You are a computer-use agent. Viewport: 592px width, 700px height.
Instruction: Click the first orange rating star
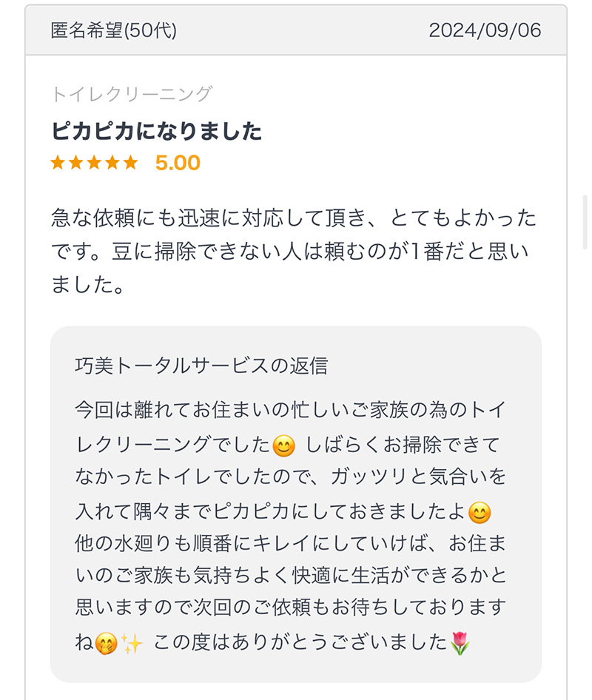pyautogui.click(x=58, y=163)
